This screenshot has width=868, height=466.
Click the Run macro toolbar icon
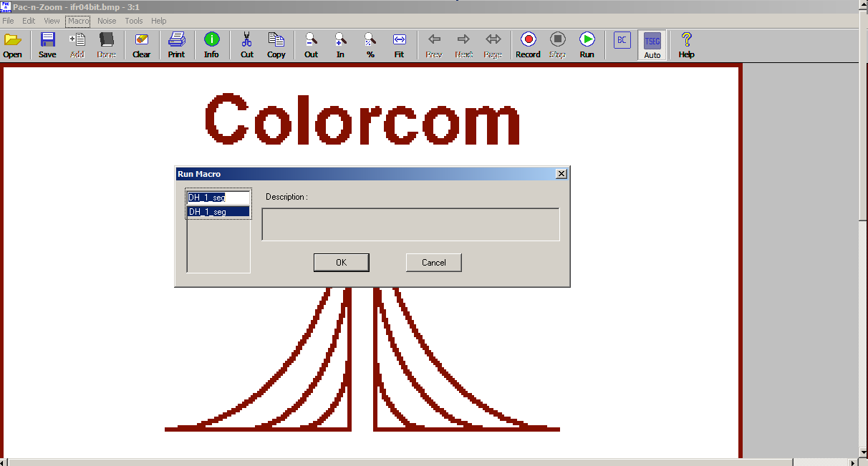pyautogui.click(x=587, y=45)
